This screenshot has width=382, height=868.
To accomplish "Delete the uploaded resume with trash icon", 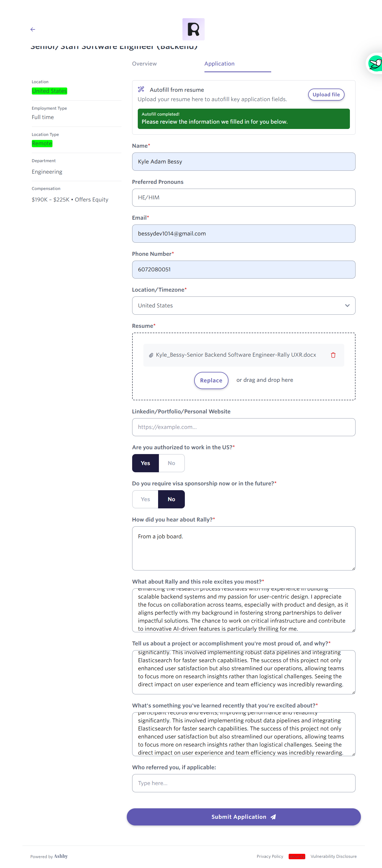I will point(333,355).
